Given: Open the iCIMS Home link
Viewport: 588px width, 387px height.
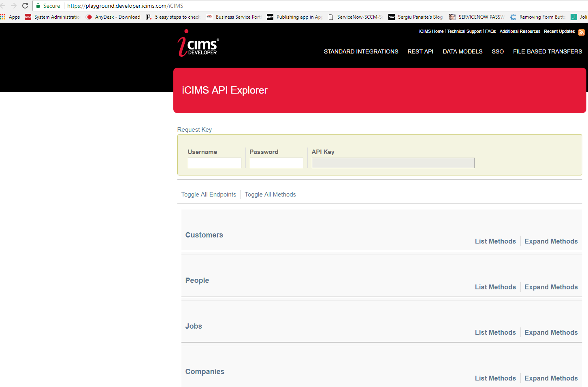Looking at the screenshot, I should pos(431,31).
